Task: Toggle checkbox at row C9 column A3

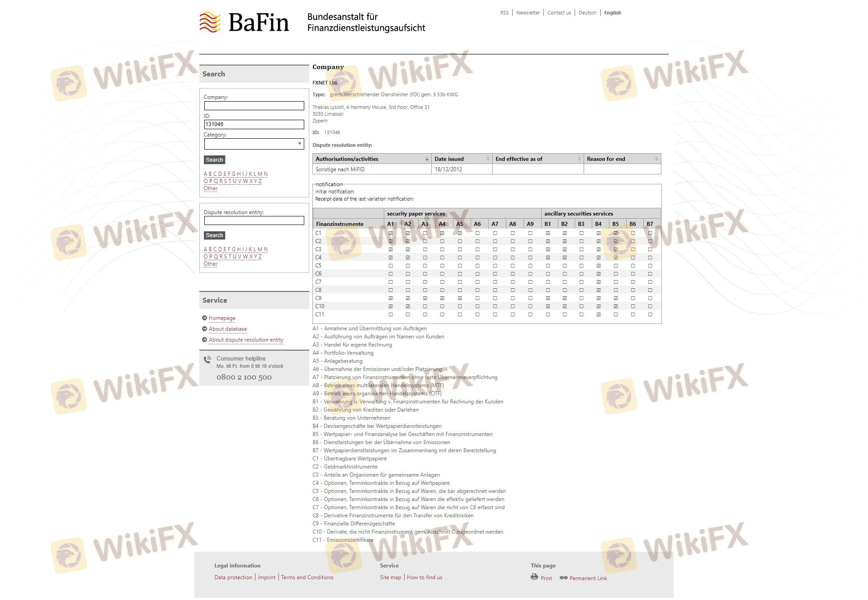Action: tap(425, 298)
